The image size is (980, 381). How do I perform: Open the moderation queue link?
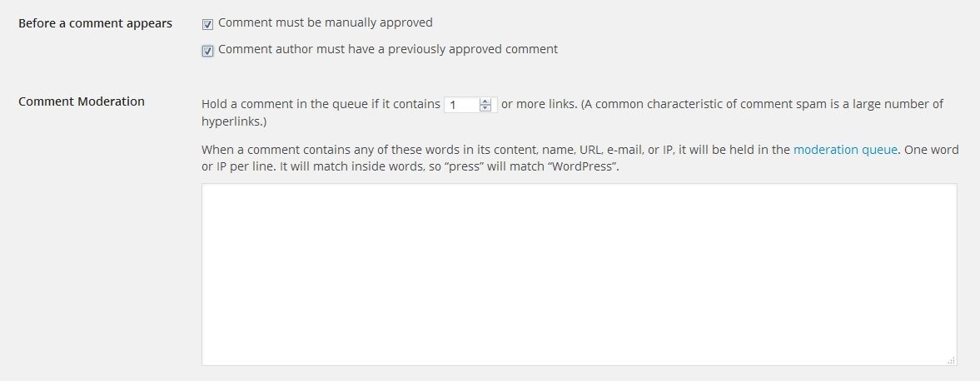point(845,150)
